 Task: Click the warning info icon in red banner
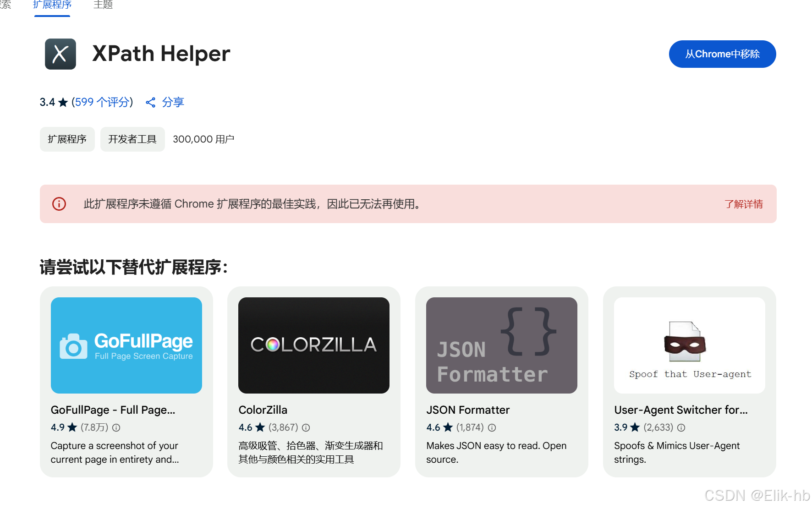click(59, 204)
